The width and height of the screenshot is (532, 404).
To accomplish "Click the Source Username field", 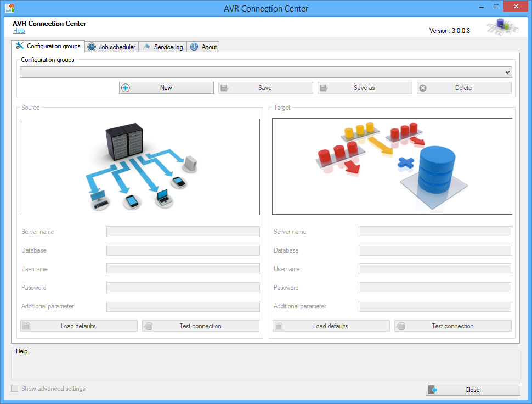I will [x=183, y=269].
